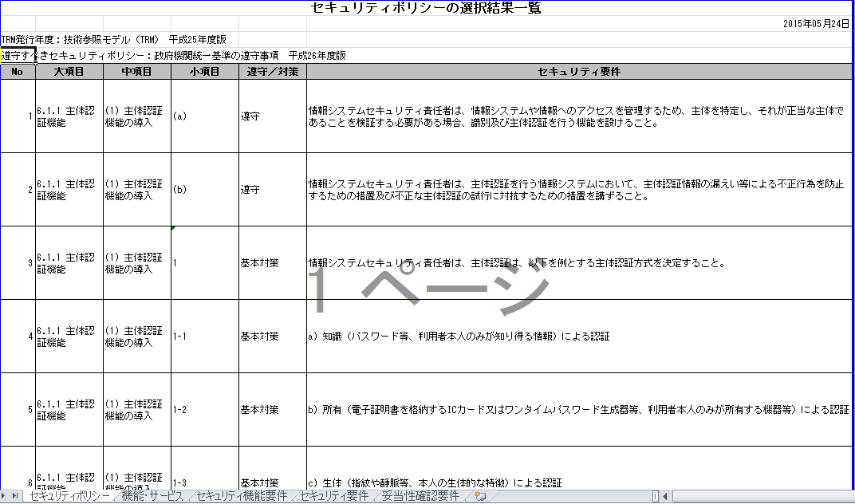Switch to the セキュリティポリシー sheet tab
This screenshot has width=855, height=504.
click(x=69, y=496)
